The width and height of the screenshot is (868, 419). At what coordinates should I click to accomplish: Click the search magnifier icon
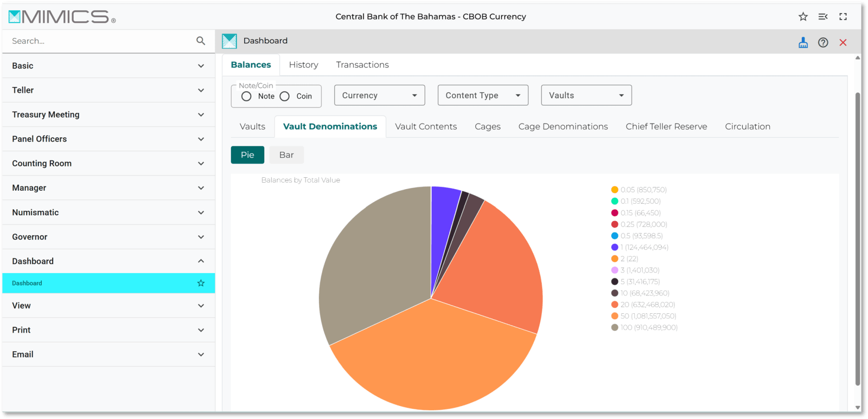pyautogui.click(x=201, y=41)
